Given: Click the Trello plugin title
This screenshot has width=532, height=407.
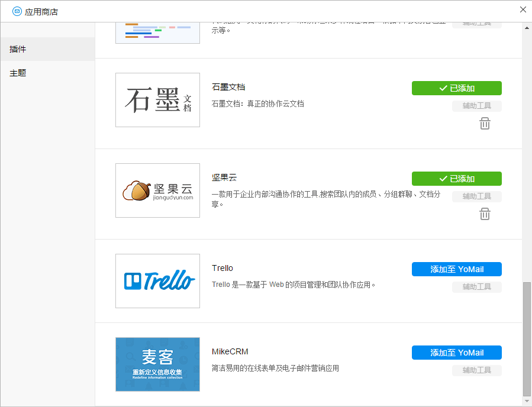Looking at the screenshot, I should [x=223, y=269].
